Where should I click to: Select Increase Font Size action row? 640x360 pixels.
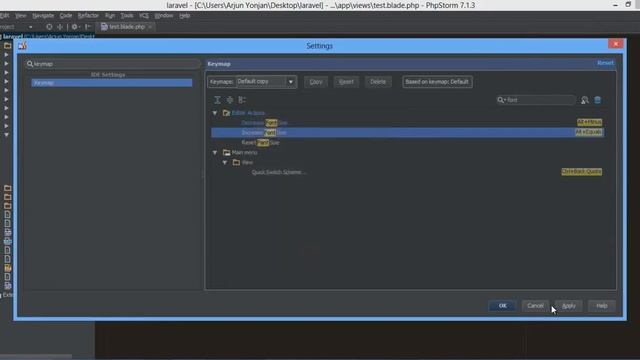407,132
